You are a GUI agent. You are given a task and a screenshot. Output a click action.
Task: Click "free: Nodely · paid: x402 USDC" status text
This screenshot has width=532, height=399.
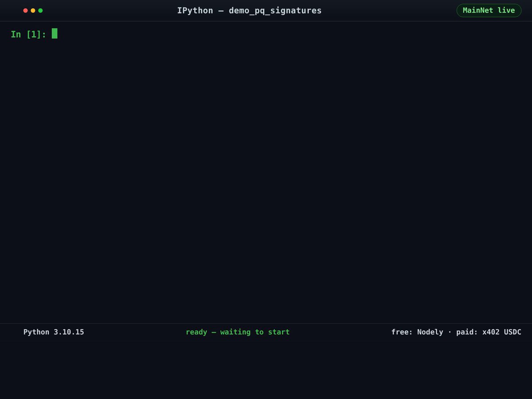(x=456, y=332)
